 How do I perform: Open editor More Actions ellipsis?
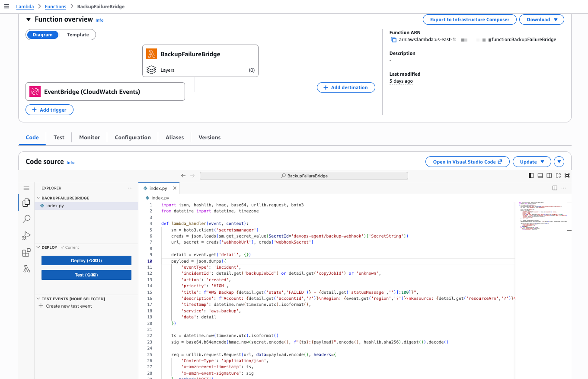564,188
